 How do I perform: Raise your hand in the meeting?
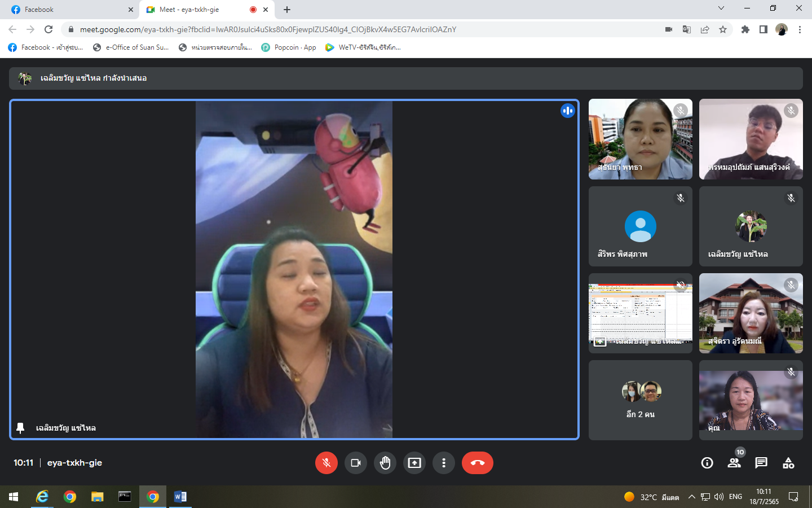pyautogui.click(x=385, y=463)
